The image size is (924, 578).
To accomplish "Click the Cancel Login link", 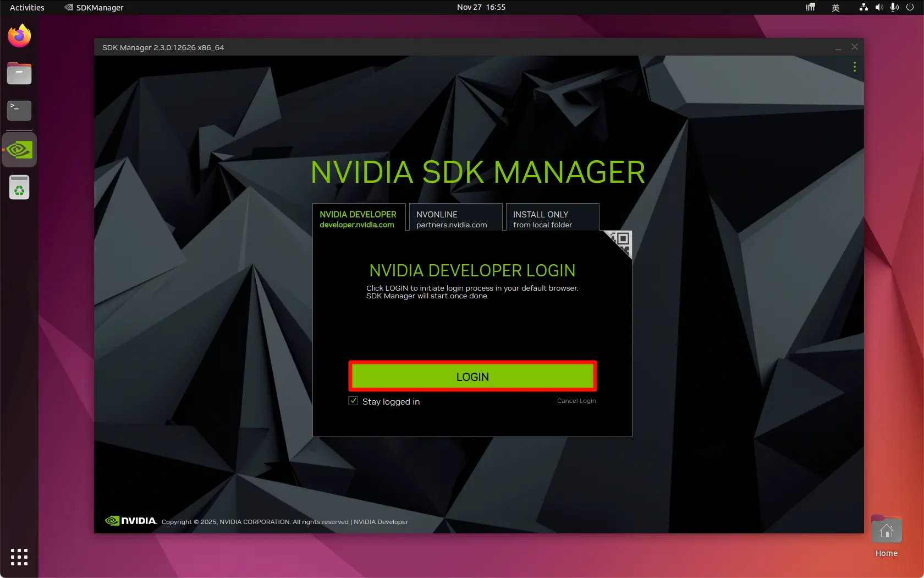I will [576, 401].
